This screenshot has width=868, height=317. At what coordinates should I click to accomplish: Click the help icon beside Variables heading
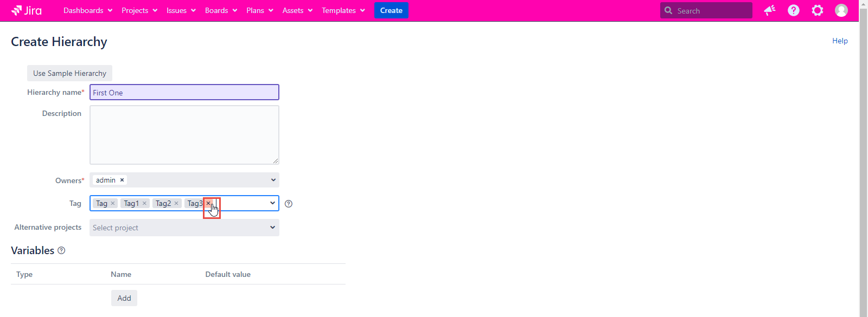61,250
